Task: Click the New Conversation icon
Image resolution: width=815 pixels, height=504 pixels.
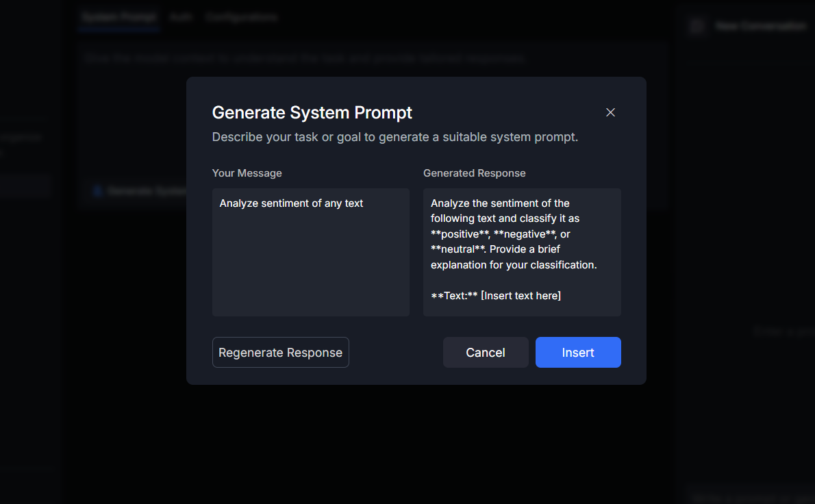Action: point(697,26)
